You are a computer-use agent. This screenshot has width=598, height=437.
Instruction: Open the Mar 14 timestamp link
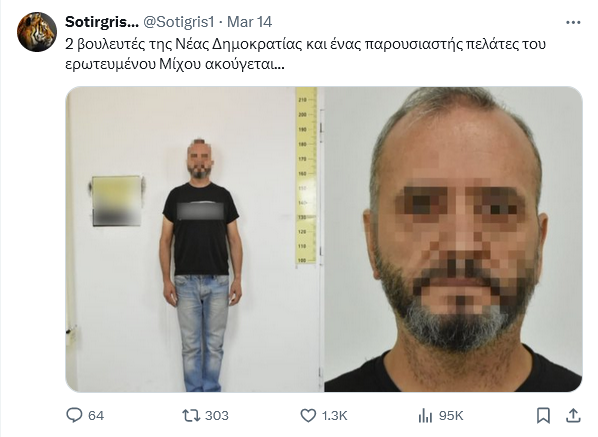(249, 22)
